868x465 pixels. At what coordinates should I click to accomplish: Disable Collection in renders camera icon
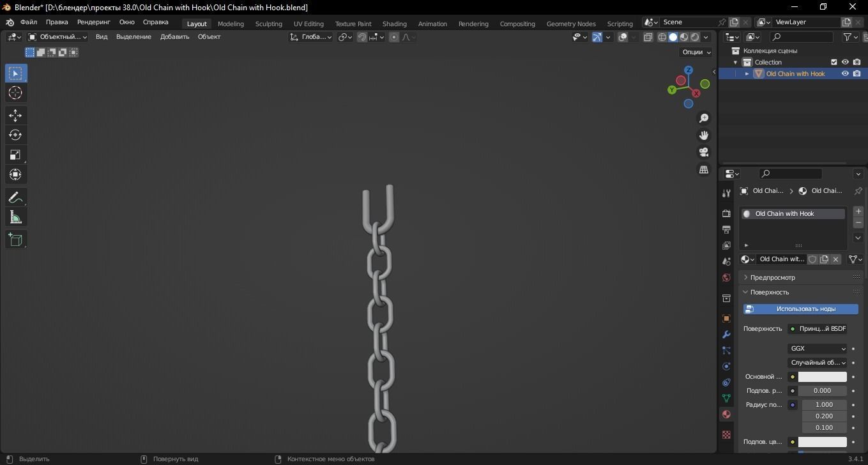pos(857,62)
